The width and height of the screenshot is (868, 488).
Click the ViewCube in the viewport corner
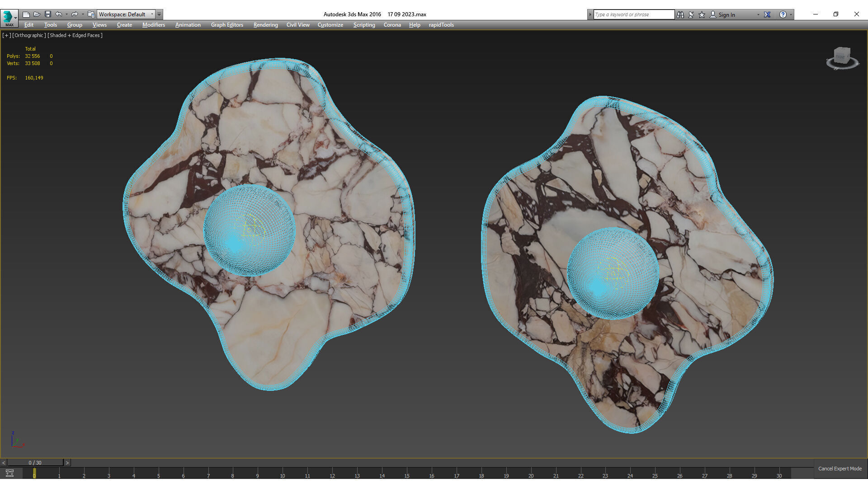pos(842,58)
